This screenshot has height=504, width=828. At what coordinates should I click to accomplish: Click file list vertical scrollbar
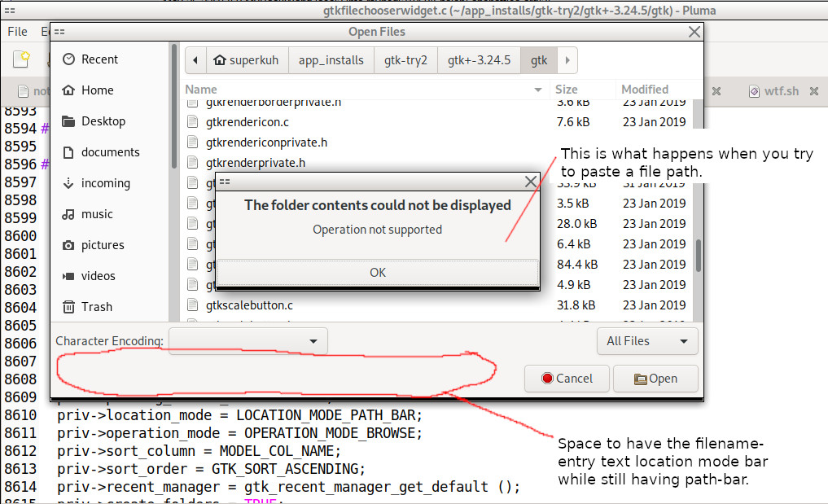[698, 256]
